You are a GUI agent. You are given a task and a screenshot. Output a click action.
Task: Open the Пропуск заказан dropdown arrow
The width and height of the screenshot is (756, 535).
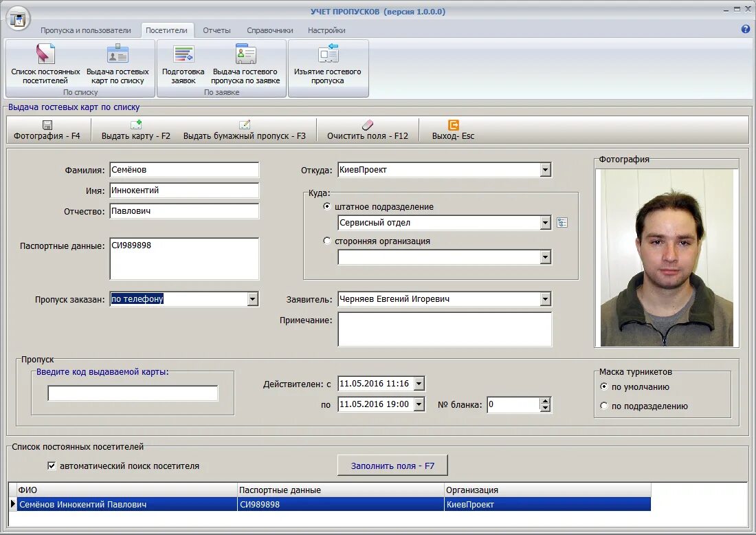pyautogui.click(x=253, y=299)
